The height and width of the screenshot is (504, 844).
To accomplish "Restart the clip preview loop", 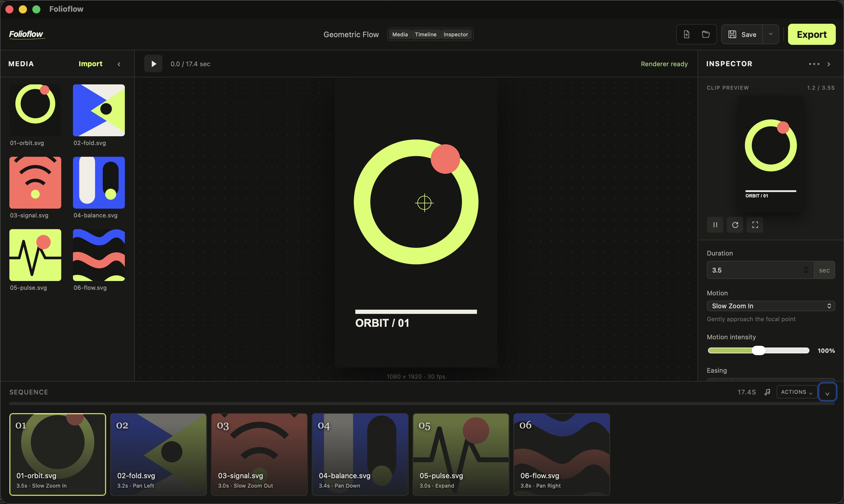I will 735,225.
